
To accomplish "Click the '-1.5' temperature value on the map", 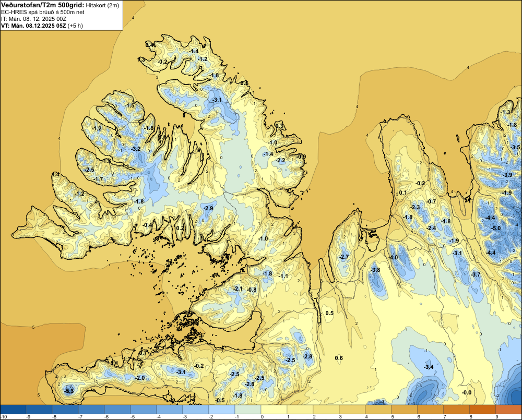I will 129,105.
